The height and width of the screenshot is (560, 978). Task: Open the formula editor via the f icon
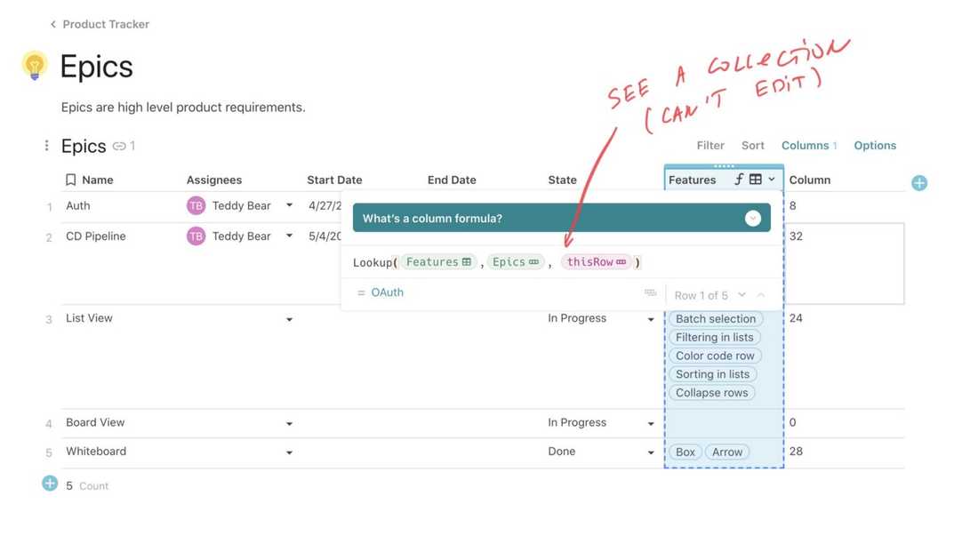point(741,179)
